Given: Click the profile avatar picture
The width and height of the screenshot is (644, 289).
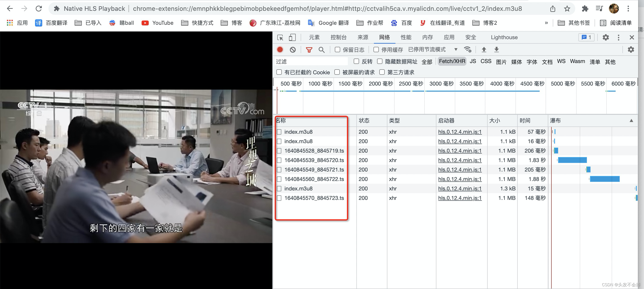Looking at the screenshot, I should 614,9.
